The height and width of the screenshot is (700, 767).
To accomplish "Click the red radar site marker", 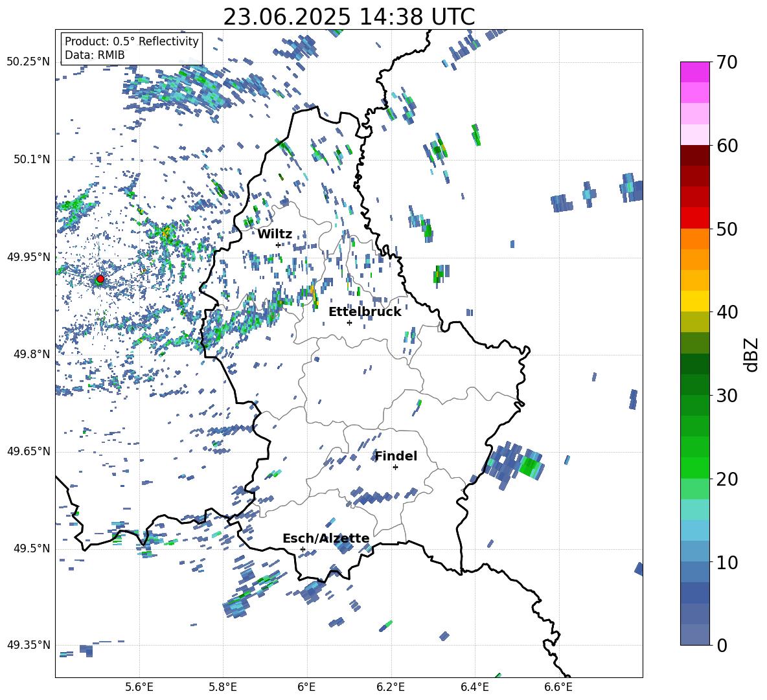I will [x=100, y=279].
